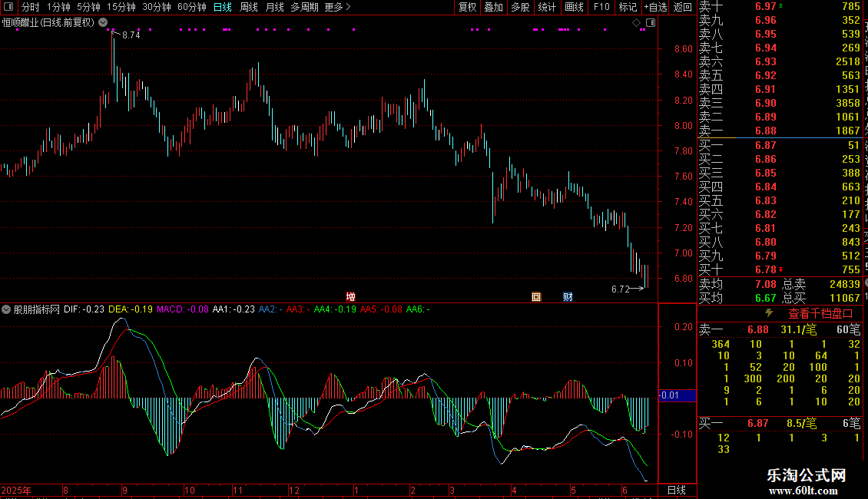Click the month 6 marker on time axis

[x=624, y=490]
